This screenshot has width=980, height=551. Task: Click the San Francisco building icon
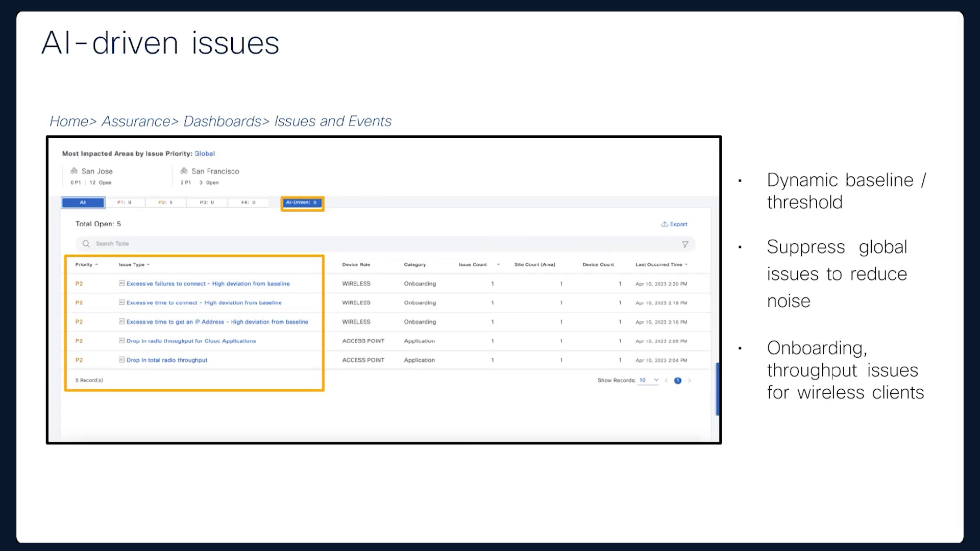pyautogui.click(x=184, y=171)
